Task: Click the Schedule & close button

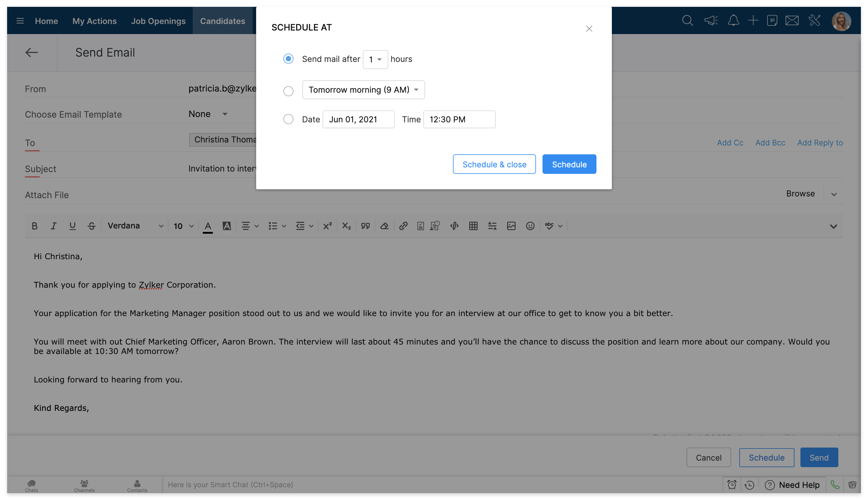Action: (494, 164)
